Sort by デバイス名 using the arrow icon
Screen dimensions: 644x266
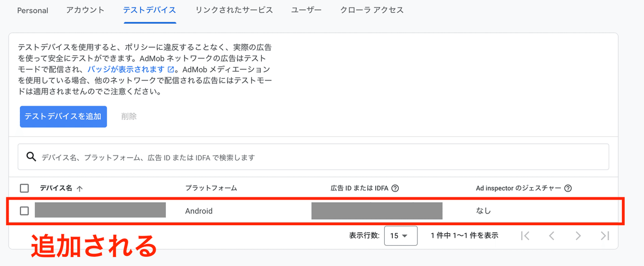80,188
